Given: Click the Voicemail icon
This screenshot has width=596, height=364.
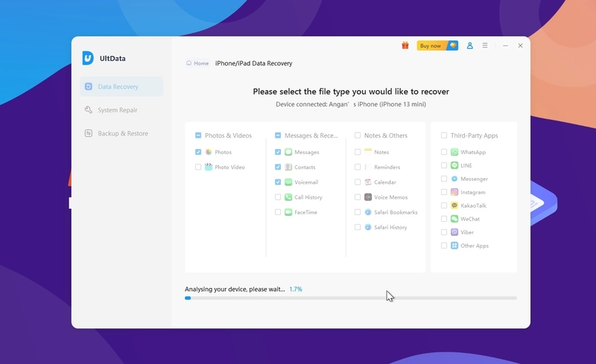Looking at the screenshot, I should 288,182.
